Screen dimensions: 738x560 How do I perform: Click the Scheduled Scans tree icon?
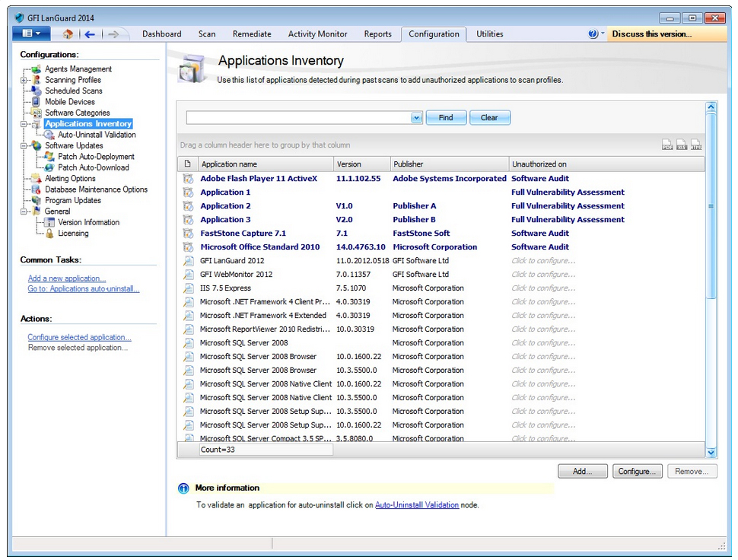pos(37,91)
